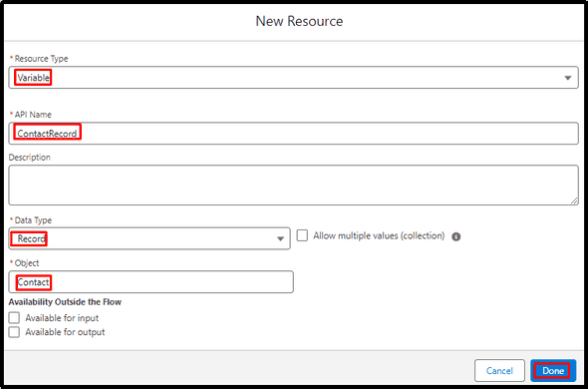Click the Done button
This screenshot has height=389, width=588.
pos(553,371)
